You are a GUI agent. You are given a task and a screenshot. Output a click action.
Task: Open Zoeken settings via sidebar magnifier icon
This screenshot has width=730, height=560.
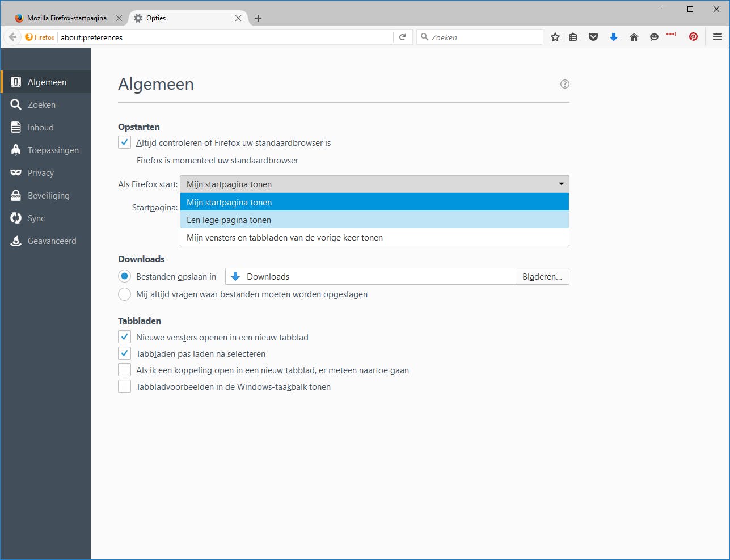(16, 105)
